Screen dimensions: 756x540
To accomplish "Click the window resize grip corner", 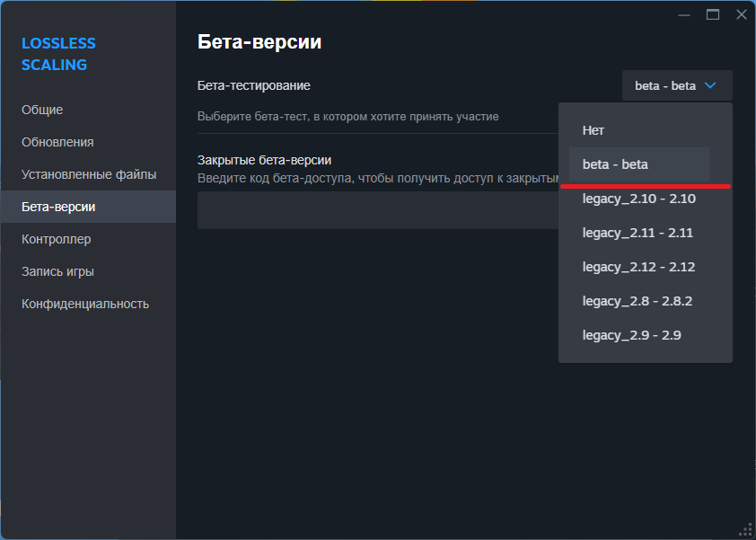I will tap(745, 530).
